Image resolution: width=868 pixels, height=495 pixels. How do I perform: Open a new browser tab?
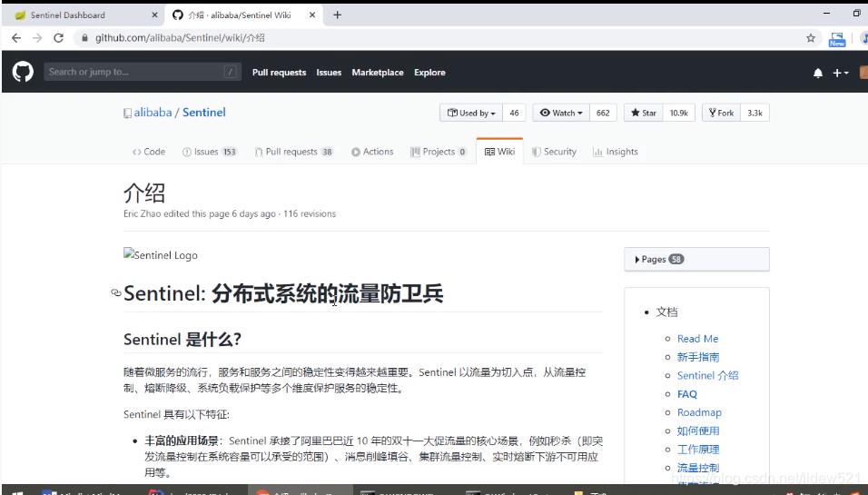pos(337,15)
